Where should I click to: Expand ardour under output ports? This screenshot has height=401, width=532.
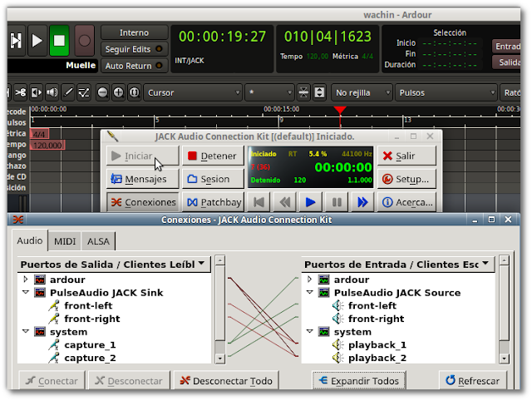pyautogui.click(x=26, y=280)
